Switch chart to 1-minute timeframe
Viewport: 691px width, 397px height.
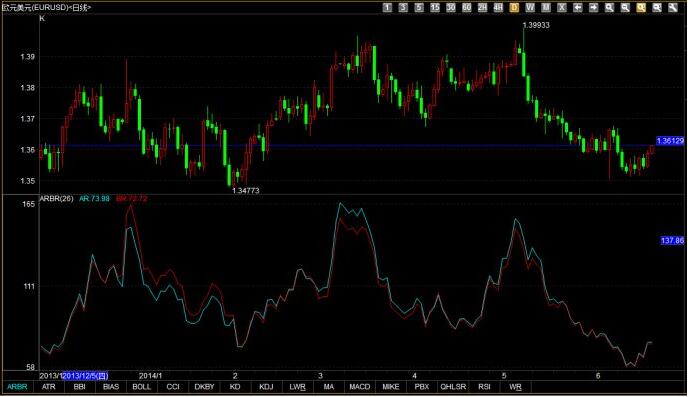387,7
